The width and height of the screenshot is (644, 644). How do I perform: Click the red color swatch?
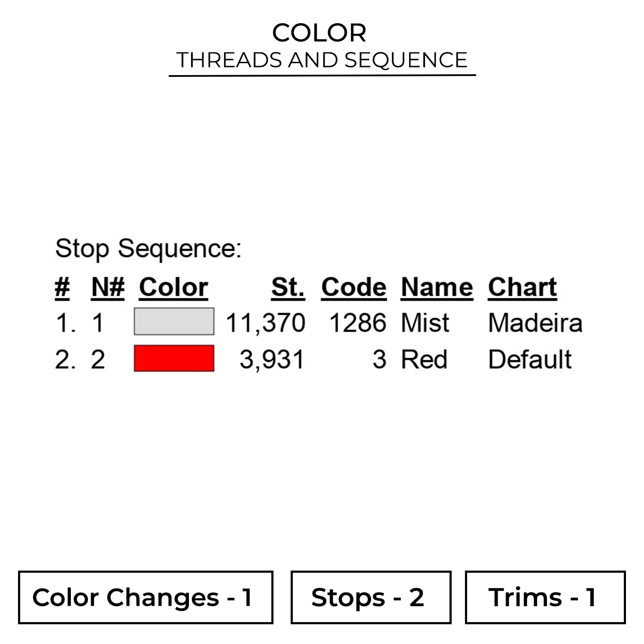click(174, 358)
